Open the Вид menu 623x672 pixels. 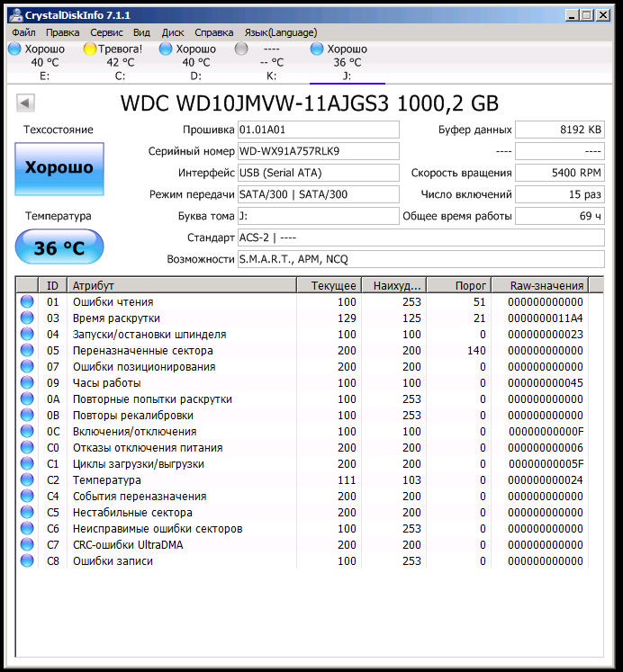(141, 32)
